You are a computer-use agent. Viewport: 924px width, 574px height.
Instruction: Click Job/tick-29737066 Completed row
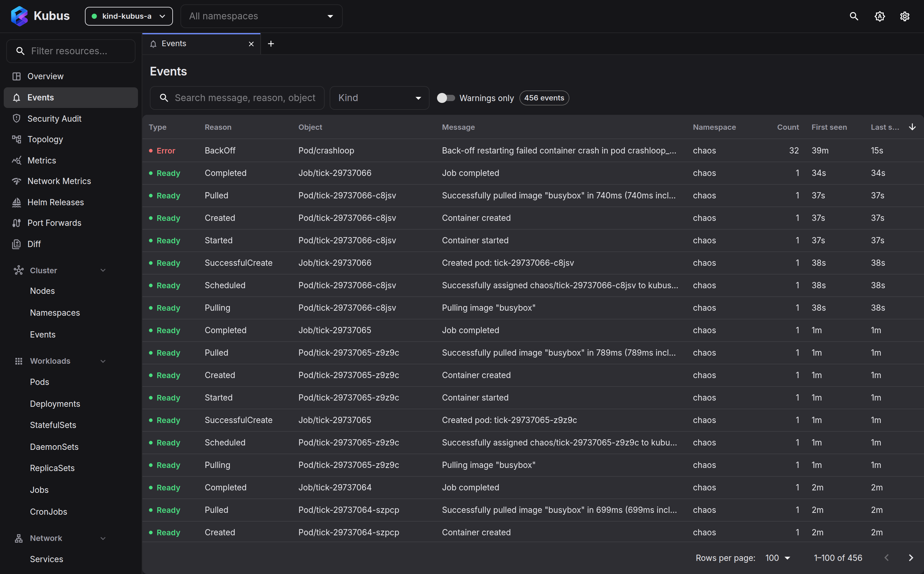[533, 173]
